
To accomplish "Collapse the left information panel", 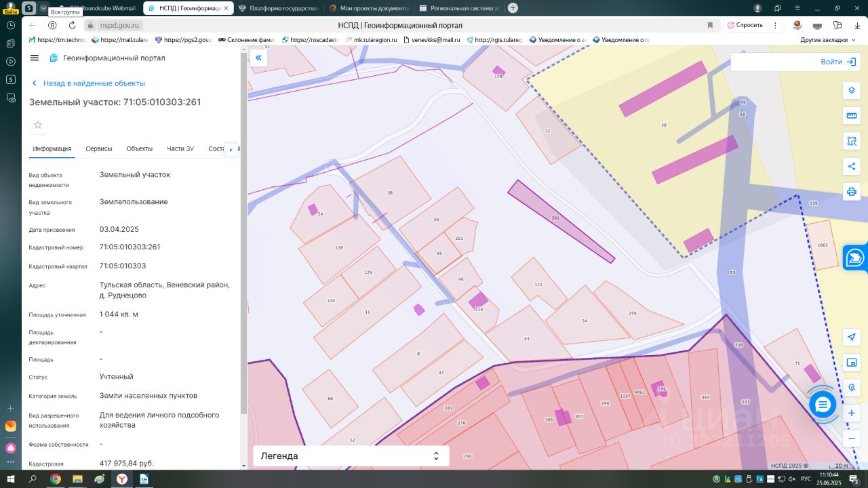I will (258, 58).
